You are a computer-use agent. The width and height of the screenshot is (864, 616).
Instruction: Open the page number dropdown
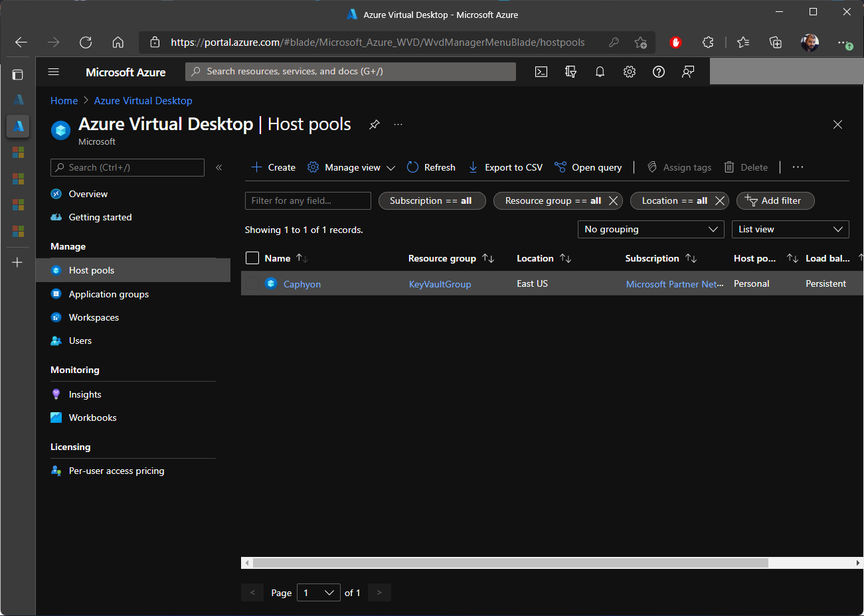click(x=319, y=593)
